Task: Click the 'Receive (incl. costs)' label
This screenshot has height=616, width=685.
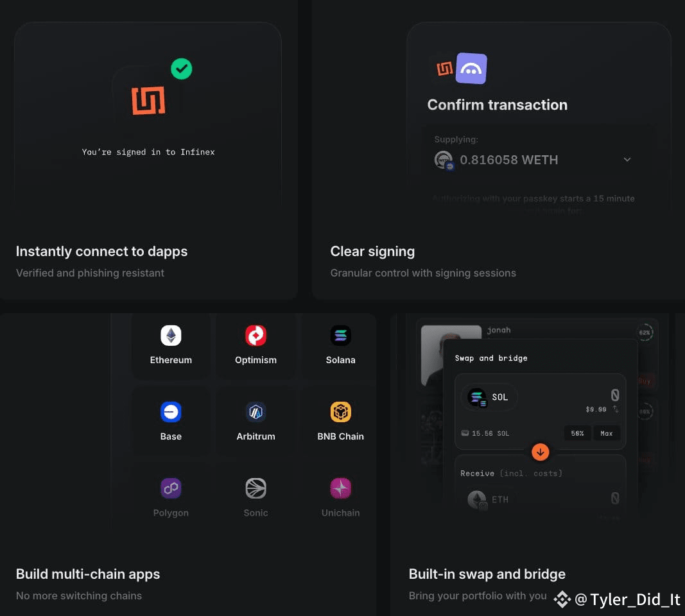Action: click(511, 474)
